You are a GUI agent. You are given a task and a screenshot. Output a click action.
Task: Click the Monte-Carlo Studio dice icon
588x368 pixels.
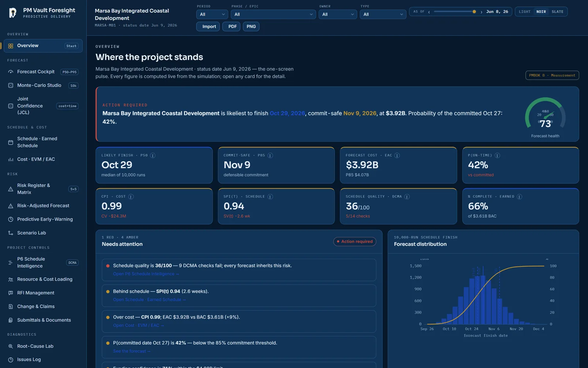click(x=11, y=85)
